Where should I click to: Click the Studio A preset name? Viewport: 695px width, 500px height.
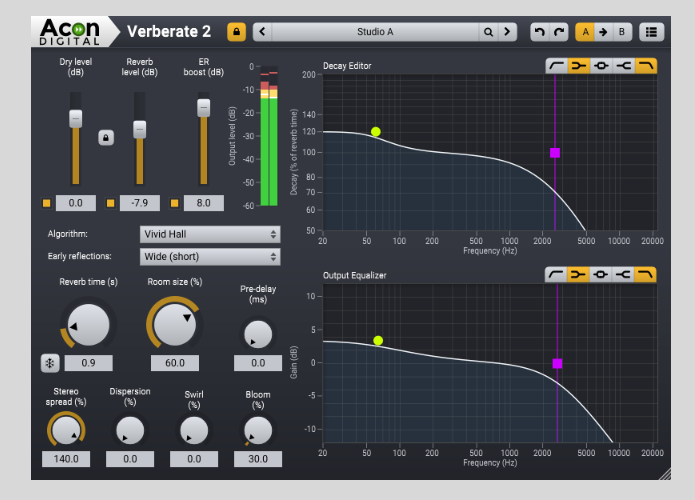375,32
